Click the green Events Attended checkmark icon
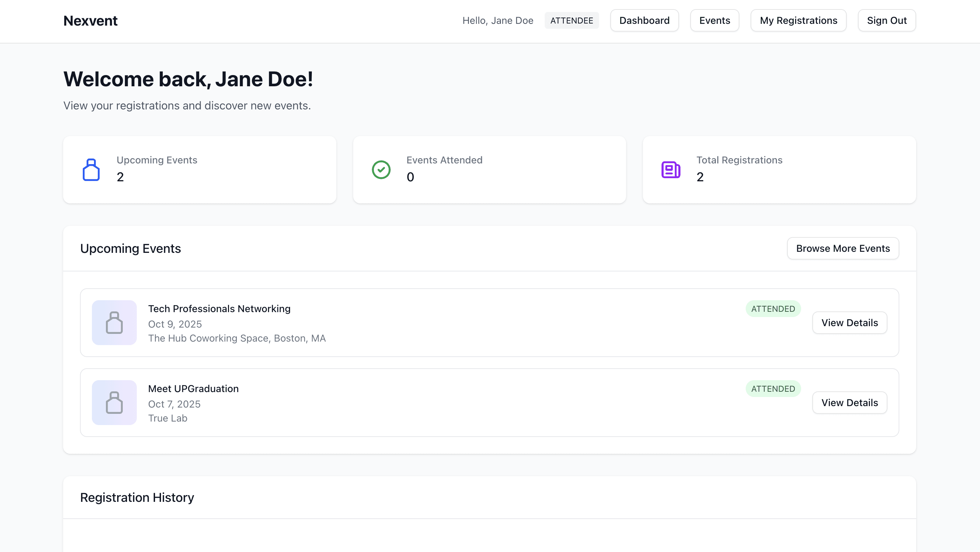The width and height of the screenshot is (980, 552). [381, 170]
